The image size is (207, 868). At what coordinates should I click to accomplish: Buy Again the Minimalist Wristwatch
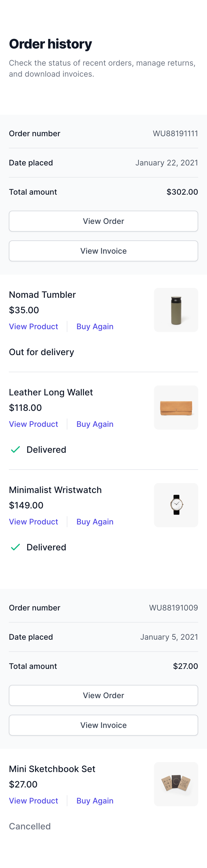point(95,522)
